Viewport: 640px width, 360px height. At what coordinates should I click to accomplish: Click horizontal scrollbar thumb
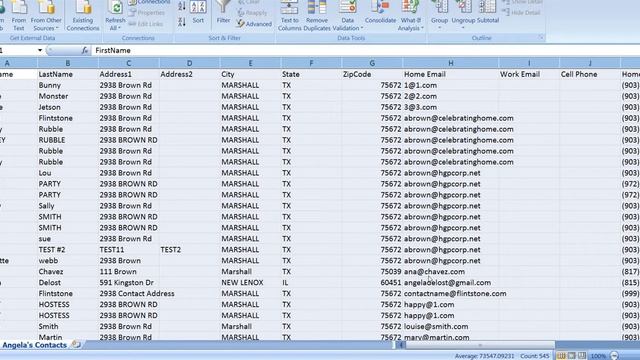tap(480, 345)
